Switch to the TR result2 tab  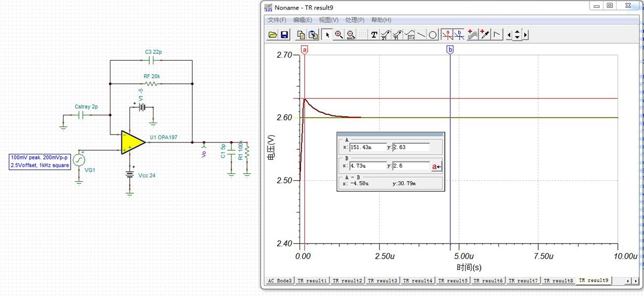[347, 281]
